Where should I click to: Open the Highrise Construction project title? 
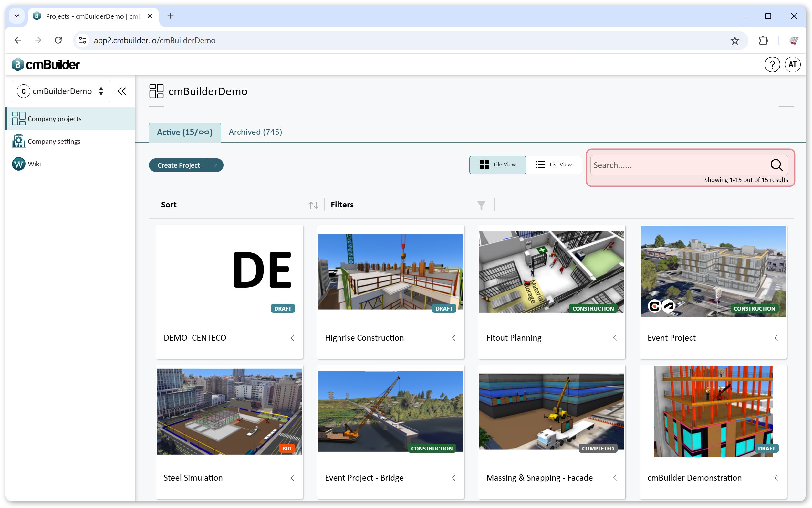point(364,338)
